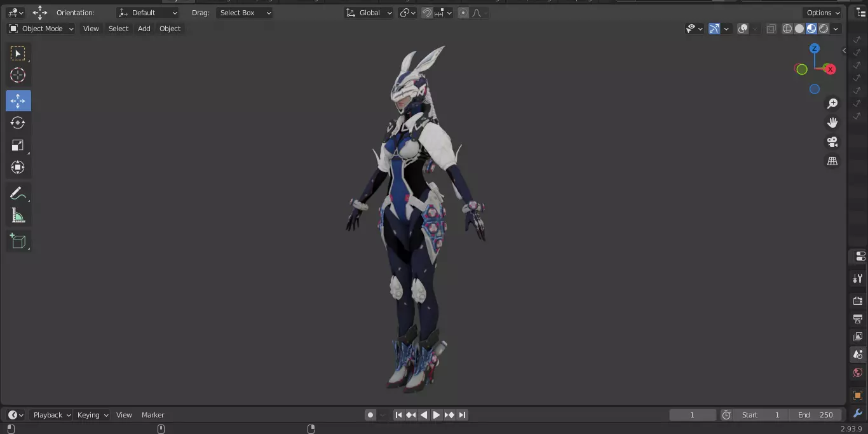Screen dimensions: 868x434
Task: Open the timeline View menu
Action: coord(124,415)
